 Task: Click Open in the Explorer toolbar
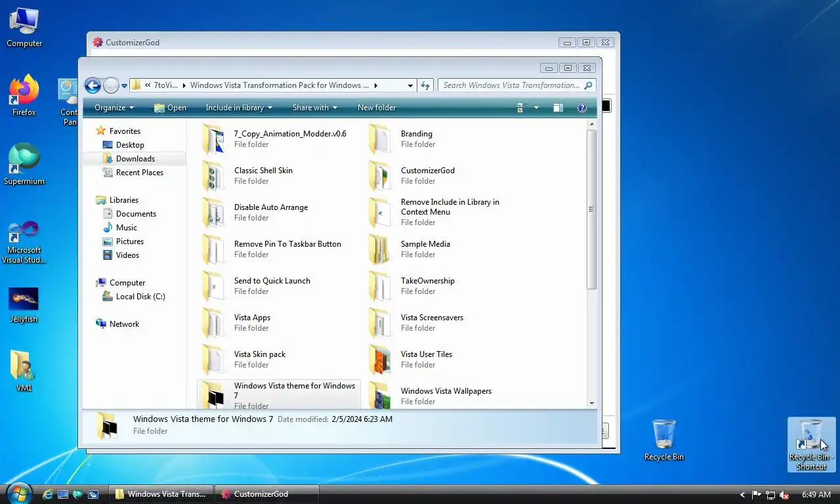point(170,108)
